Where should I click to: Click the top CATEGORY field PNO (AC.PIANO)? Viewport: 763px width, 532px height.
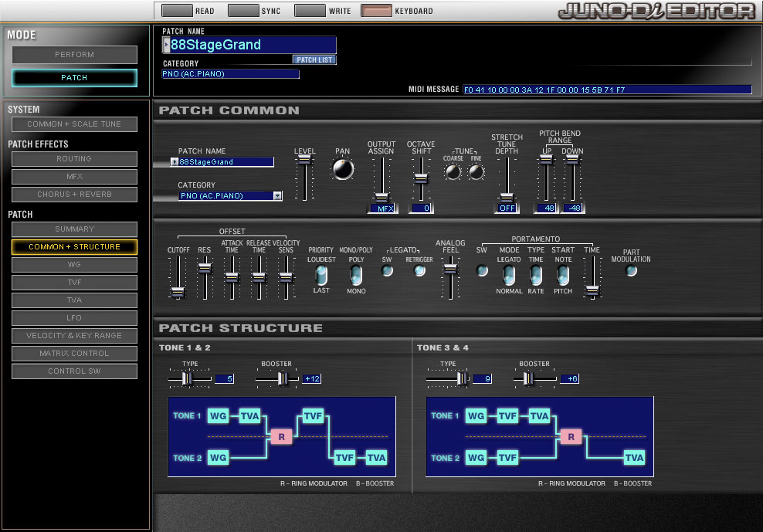tap(230, 74)
